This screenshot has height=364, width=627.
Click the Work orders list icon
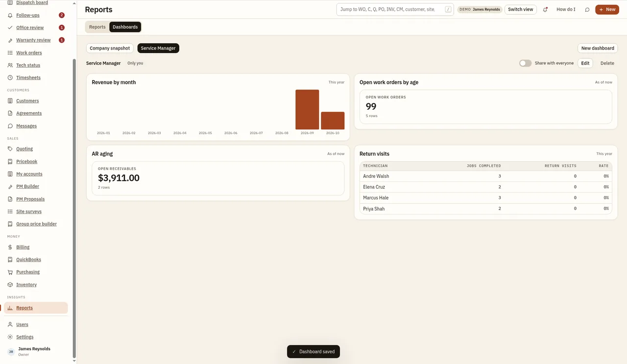pyautogui.click(x=10, y=52)
